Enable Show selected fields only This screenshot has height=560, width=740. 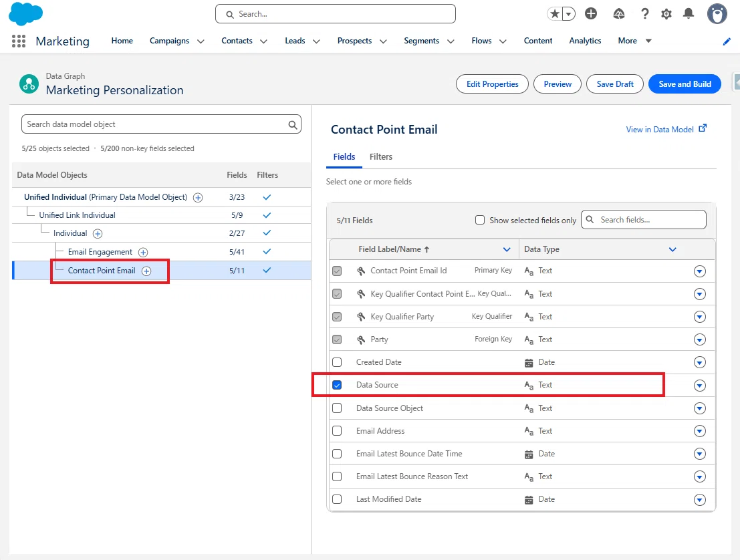point(480,220)
